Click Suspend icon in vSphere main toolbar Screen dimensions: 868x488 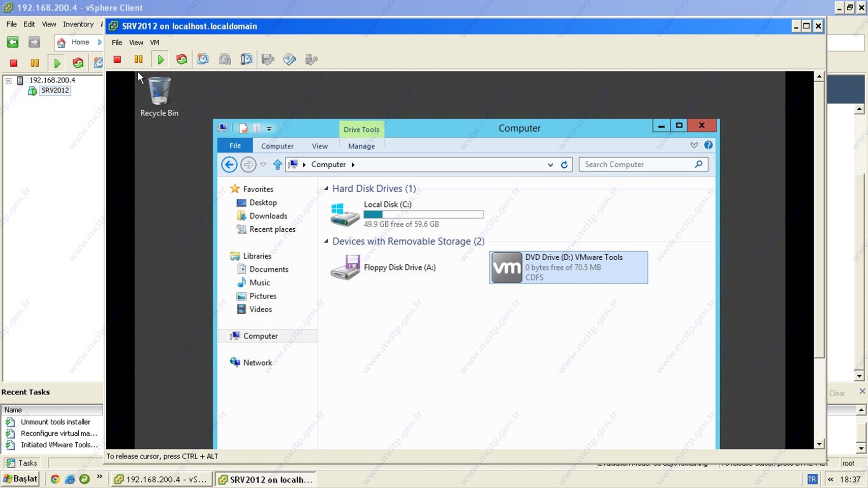[35, 63]
